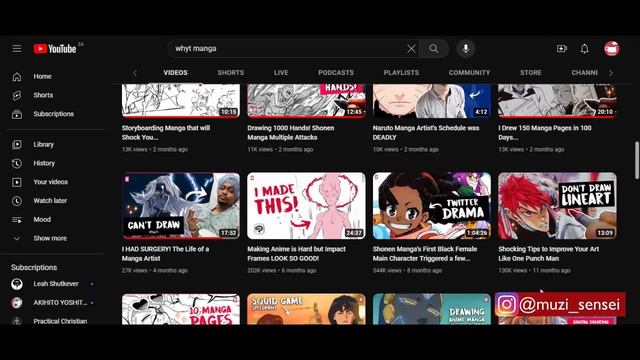Play the DON'T DRAW LINEART thumbnail
The image size is (640, 360).
[557, 206]
